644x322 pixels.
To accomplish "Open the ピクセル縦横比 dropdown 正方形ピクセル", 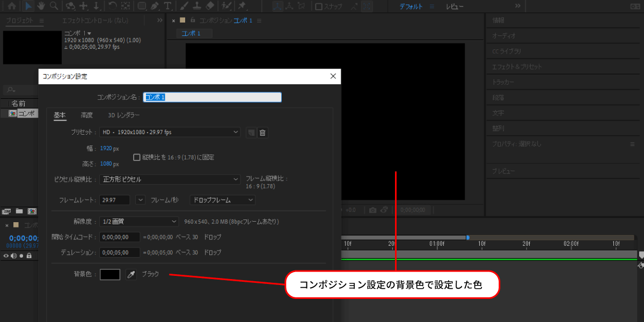I will click(170, 179).
